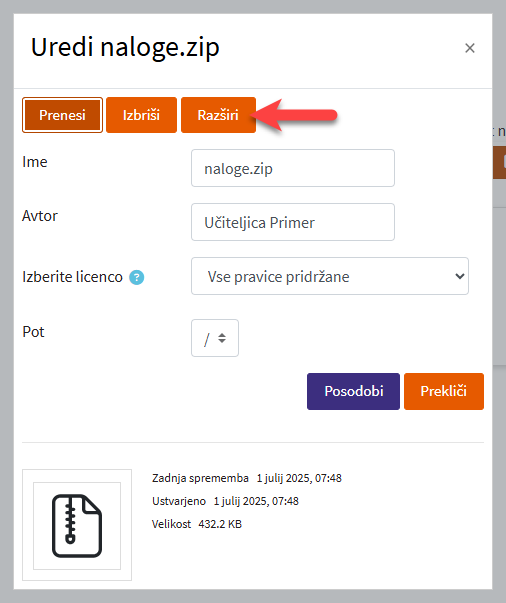
Task: Cancel editing with the Prekliči button
Action: pos(444,391)
